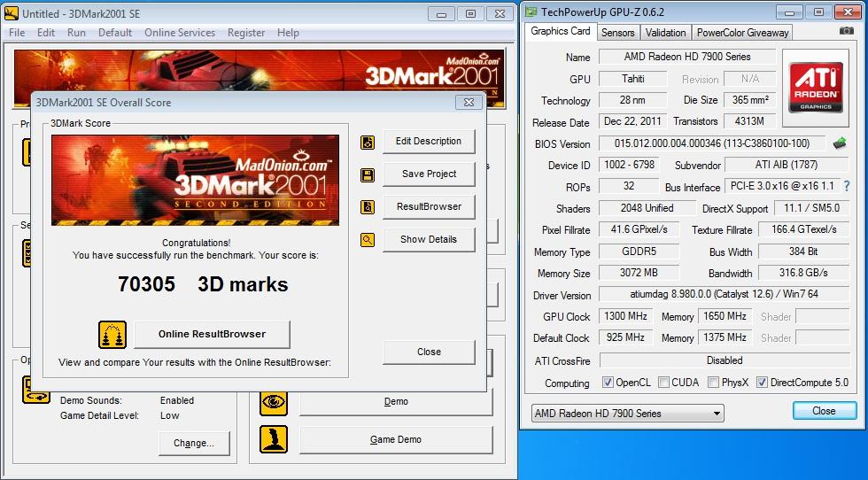Image resolution: width=868 pixels, height=480 pixels.
Task: Click the BIOS save chip icon in GPU-Z
Action: tap(840, 143)
